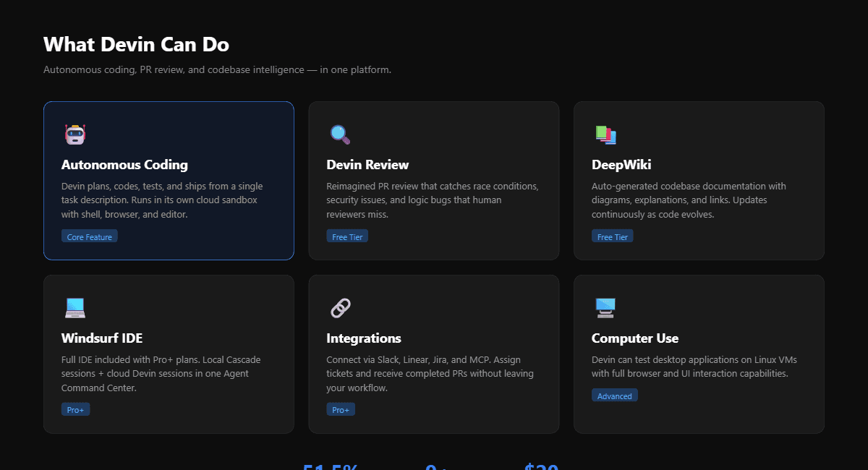Select the Pro+ badge under Integrations
The height and width of the screenshot is (470, 868).
(x=341, y=409)
